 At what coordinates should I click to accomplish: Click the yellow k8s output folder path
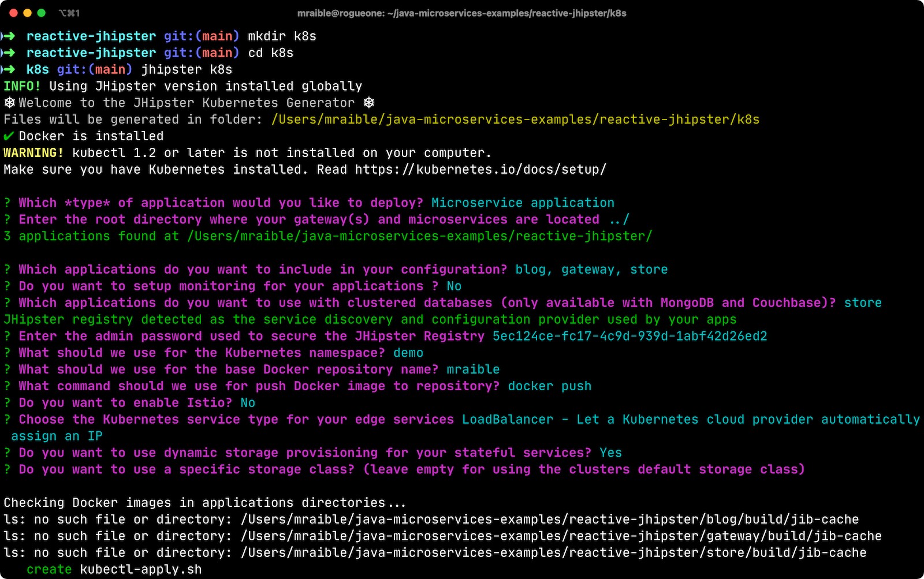click(515, 119)
